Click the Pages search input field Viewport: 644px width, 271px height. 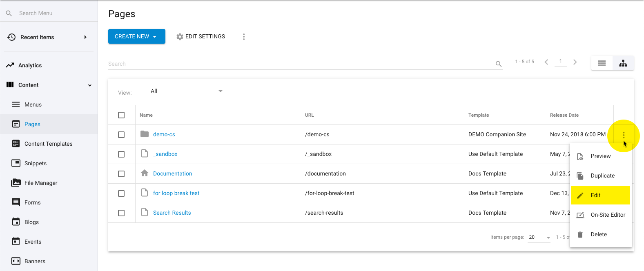pos(300,64)
